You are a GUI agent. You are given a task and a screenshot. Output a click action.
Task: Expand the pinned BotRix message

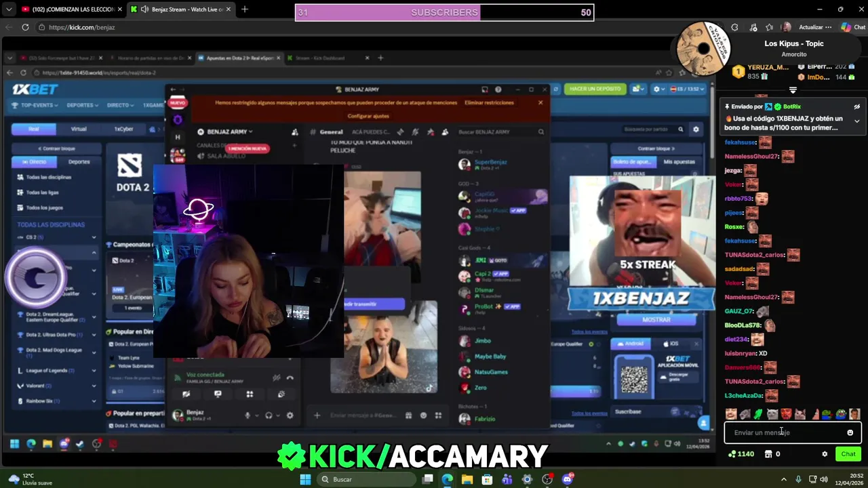click(x=856, y=121)
